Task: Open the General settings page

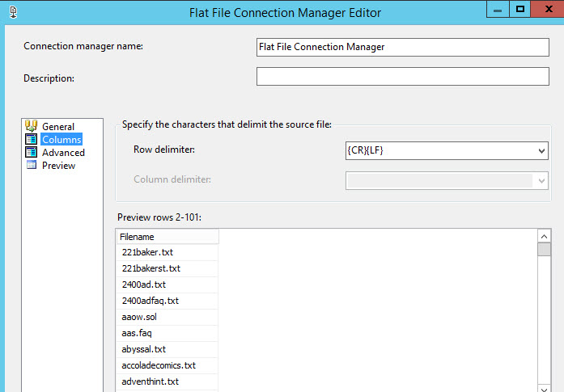Action: click(57, 126)
